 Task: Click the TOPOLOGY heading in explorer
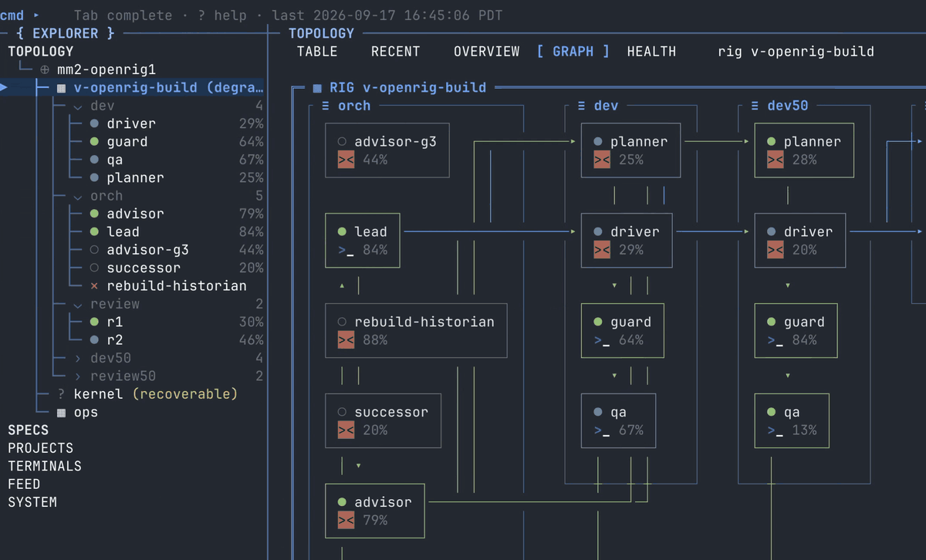click(41, 52)
